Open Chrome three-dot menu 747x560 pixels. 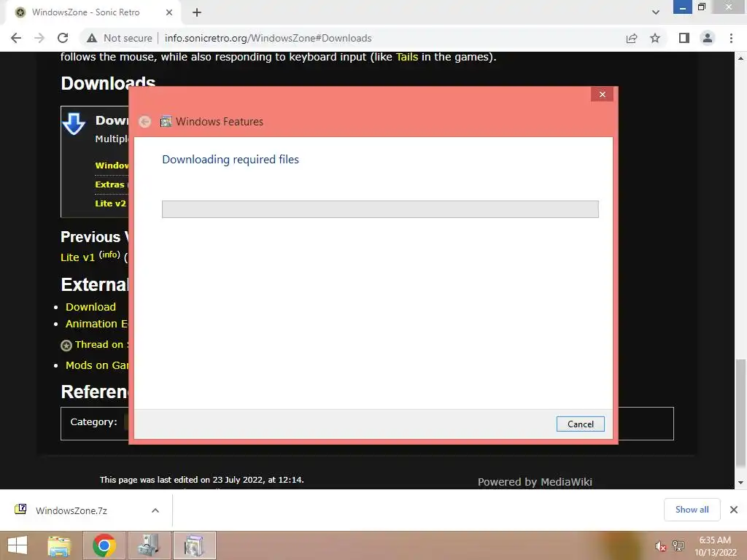tap(731, 38)
